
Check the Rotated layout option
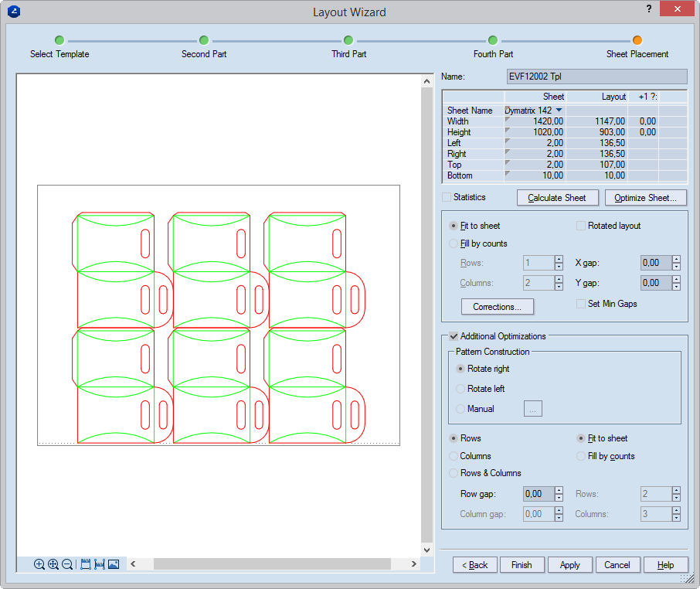coord(581,226)
